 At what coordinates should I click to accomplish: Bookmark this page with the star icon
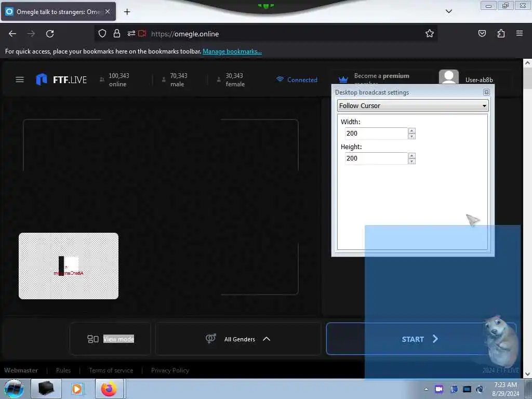430,34
